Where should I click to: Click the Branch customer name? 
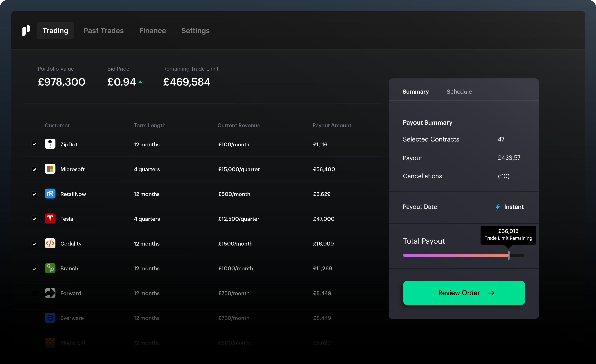pos(69,268)
